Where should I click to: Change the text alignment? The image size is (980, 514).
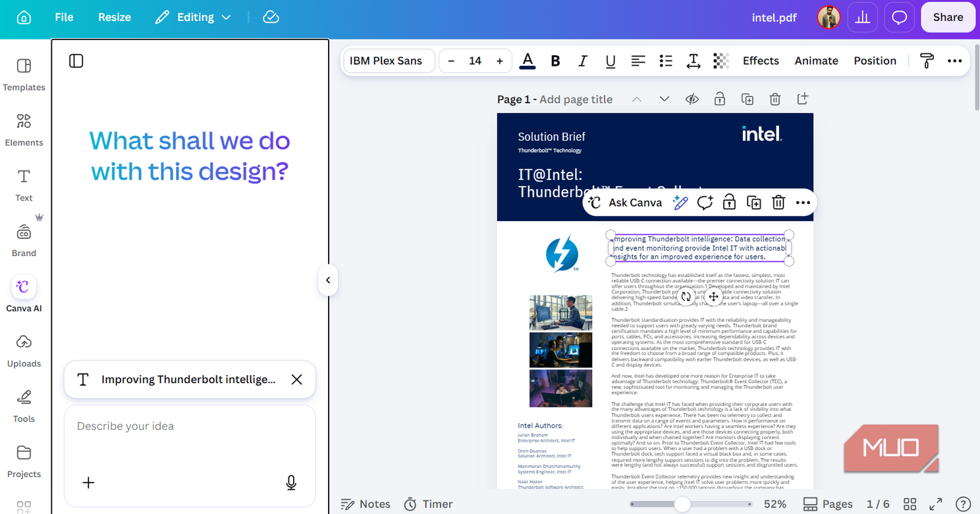(x=638, y=61)
